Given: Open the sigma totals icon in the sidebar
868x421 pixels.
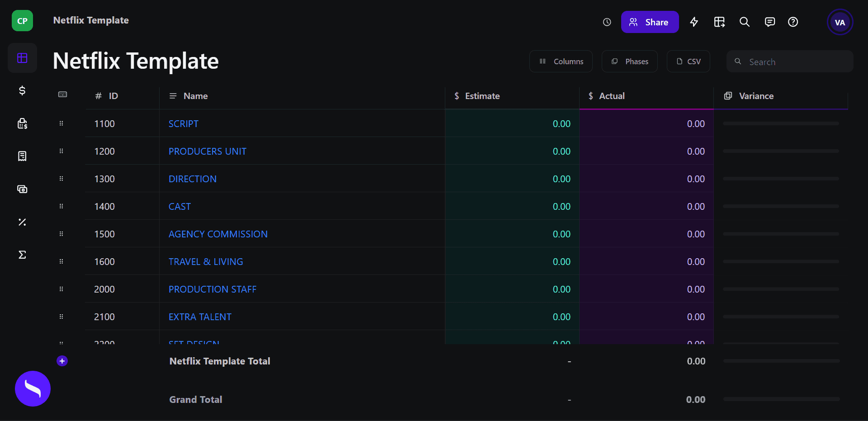Looking at the screenshot, I should pos(22,255).
